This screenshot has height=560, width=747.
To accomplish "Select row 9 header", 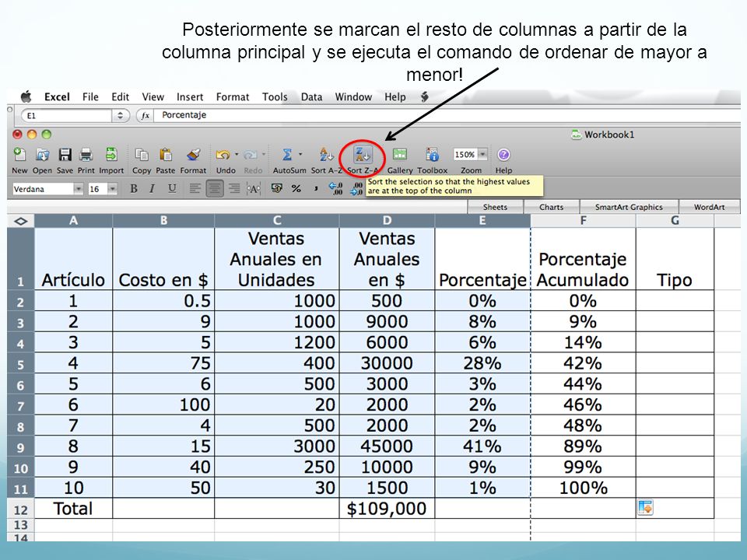I will 20,446.
